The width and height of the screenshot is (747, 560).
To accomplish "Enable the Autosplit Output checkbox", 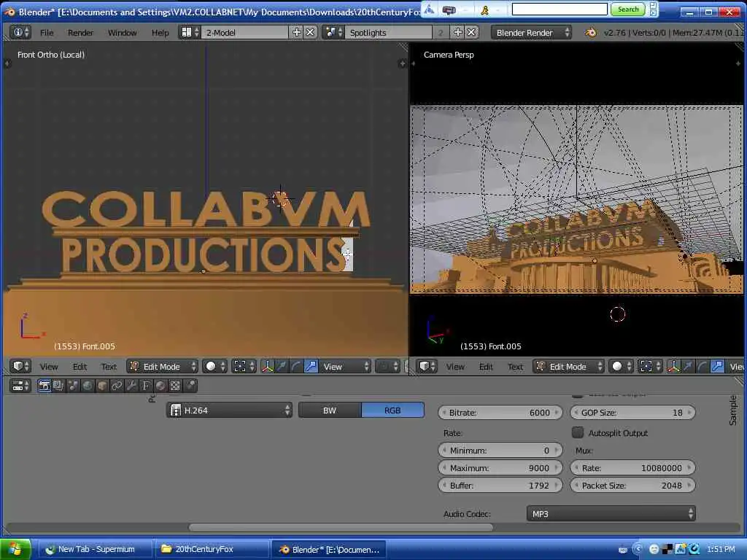I will coord(578,432).
